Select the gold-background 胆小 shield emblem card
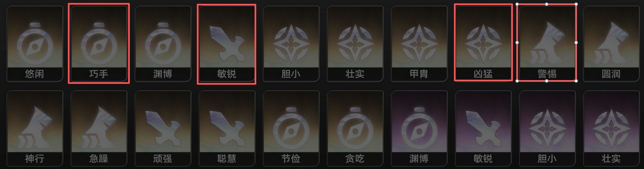 291,44
